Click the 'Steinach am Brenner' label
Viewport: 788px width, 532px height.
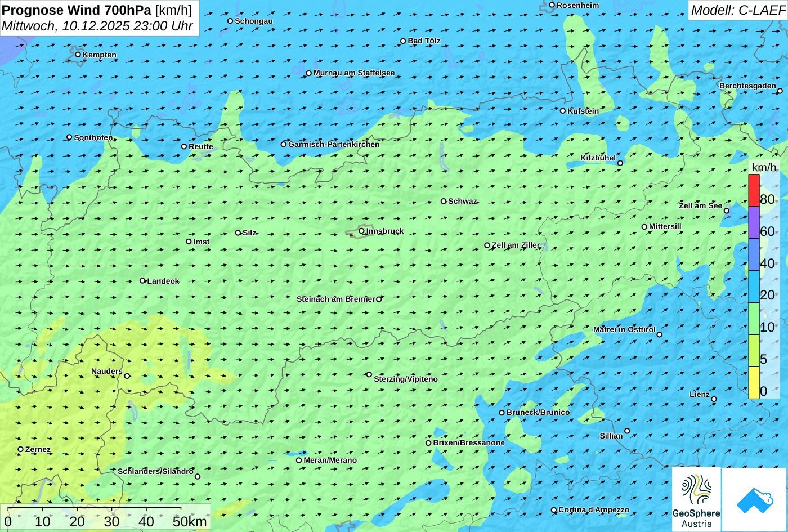pos(336,299)
